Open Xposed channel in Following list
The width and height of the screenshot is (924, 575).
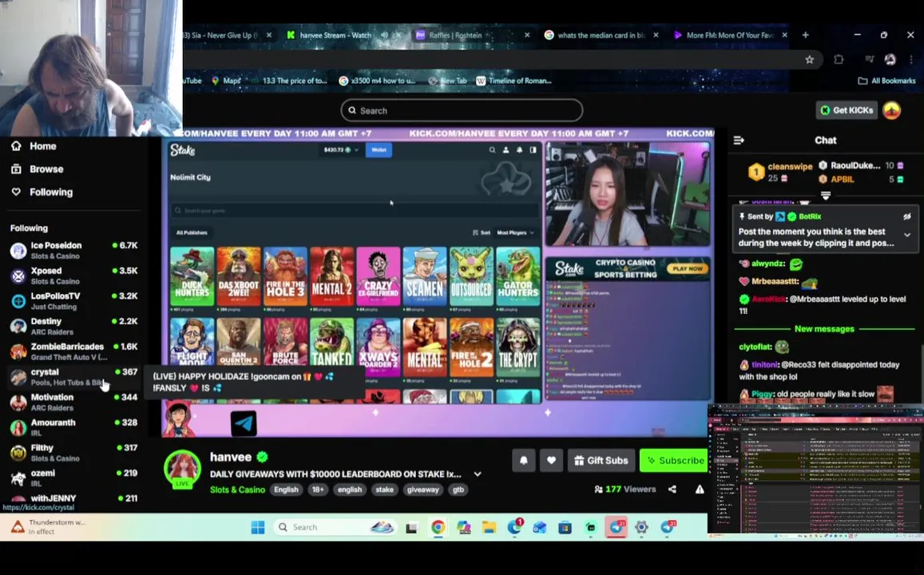tap(73, 276)
